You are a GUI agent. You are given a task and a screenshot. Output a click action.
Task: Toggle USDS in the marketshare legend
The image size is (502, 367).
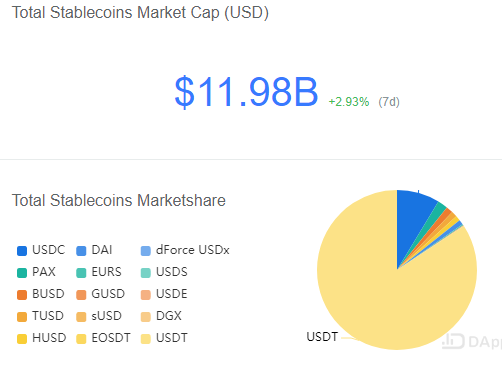coord(164,272)
